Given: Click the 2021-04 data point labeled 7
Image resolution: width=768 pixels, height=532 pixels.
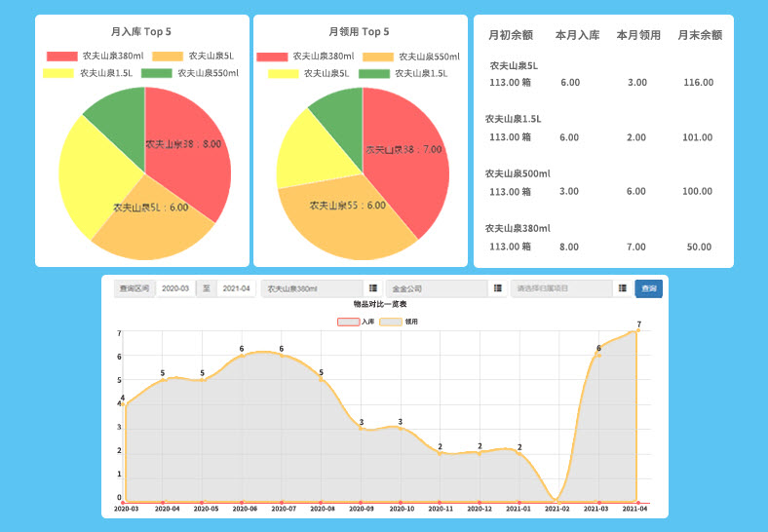Looking at the screenshot, I should [x=636, y=331].
